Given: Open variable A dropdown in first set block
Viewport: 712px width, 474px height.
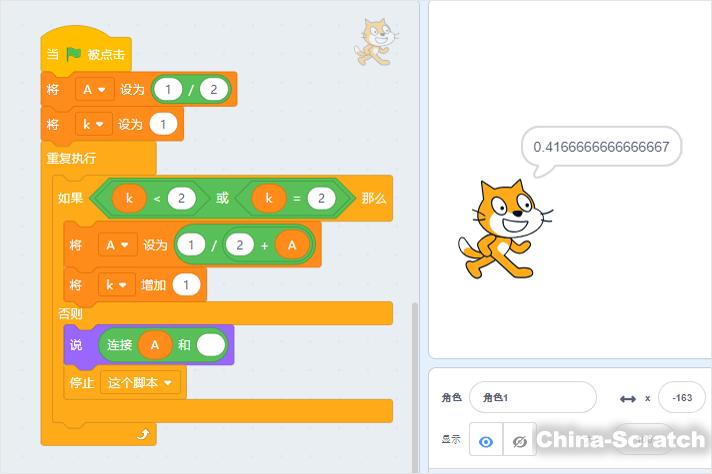Looking at the screenshot, I should tap(94, 89).
